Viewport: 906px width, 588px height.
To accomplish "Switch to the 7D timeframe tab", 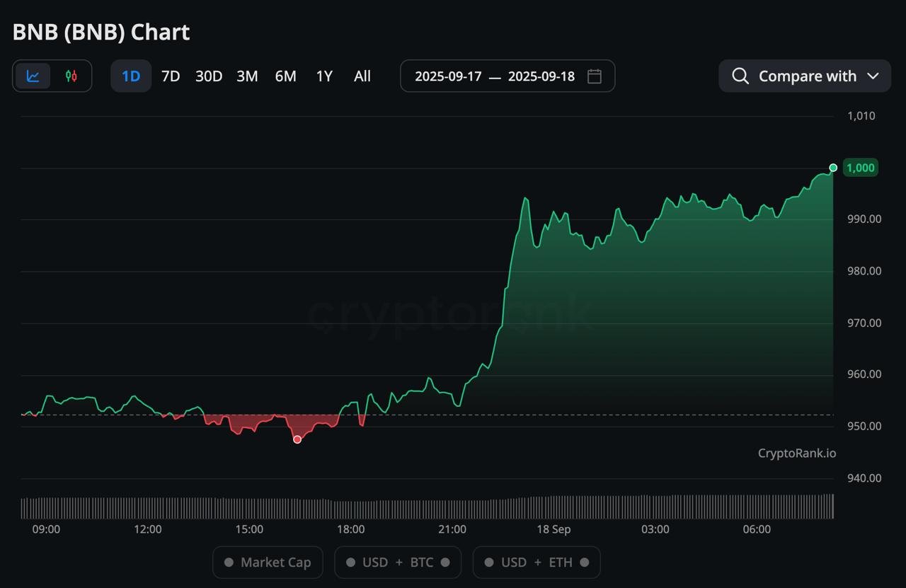I will (x=170, y=76).
